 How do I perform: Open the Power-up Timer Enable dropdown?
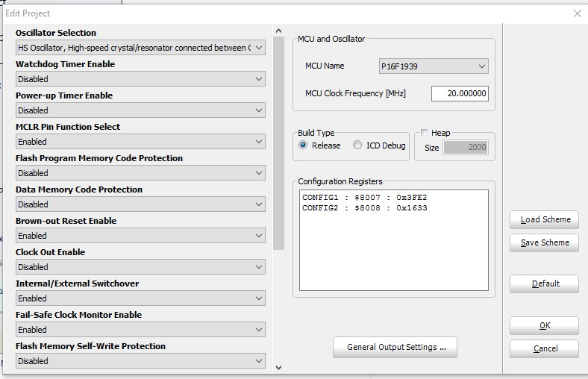tap(140, 110)
